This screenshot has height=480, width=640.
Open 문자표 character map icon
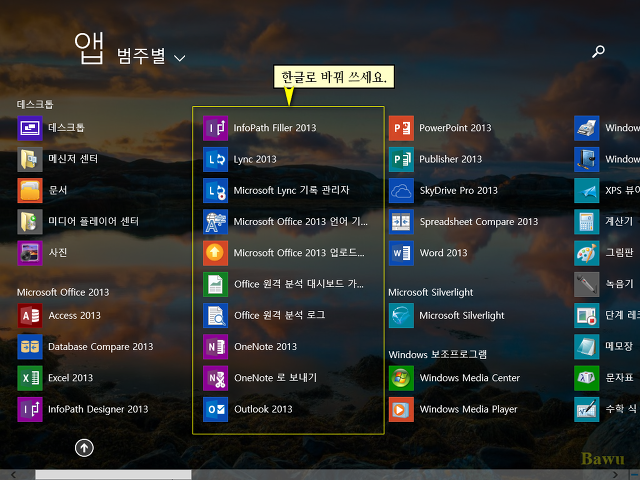(587, 378)
